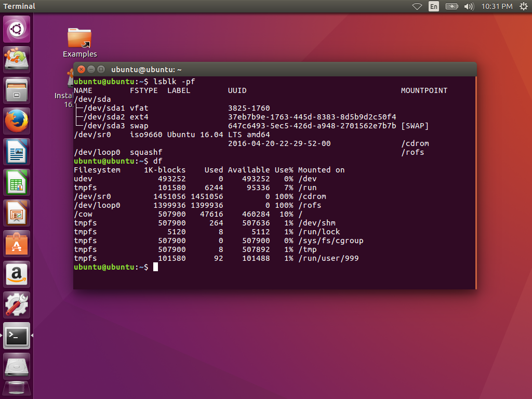
Task: Open the En keyboard layout indicator
Action: pos(434,6)
